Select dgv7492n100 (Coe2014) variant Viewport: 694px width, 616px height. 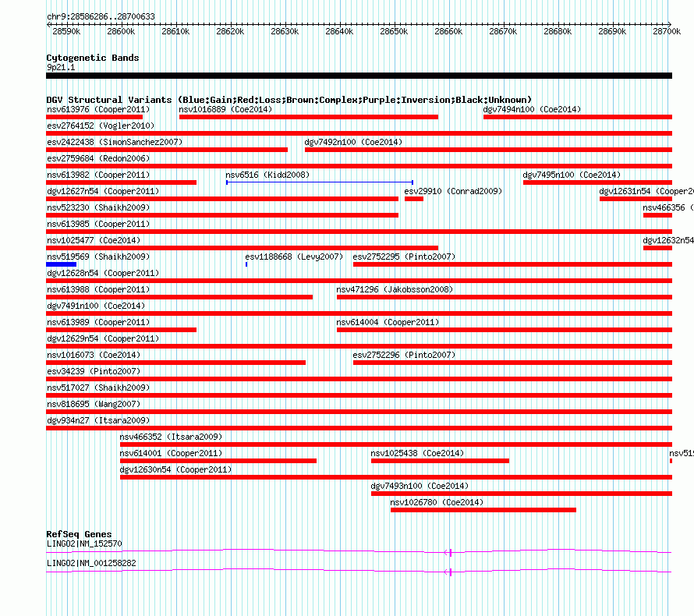coord(353,142)
